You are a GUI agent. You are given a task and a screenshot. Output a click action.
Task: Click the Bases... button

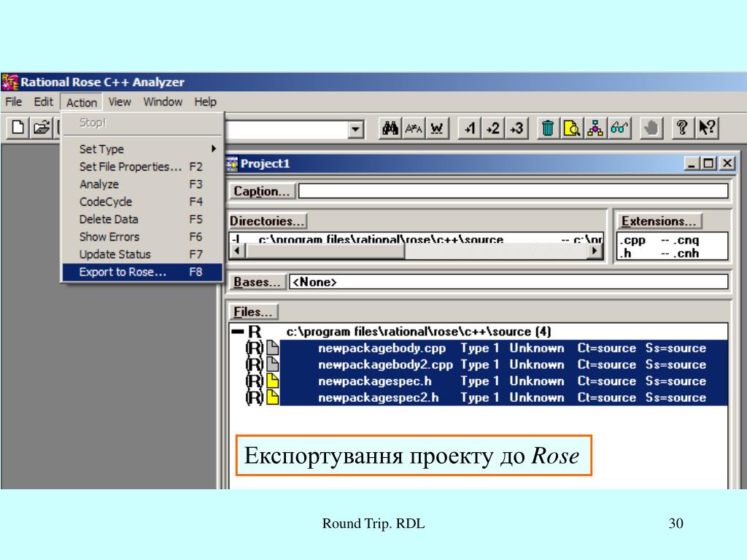click(x=258, y=282)
